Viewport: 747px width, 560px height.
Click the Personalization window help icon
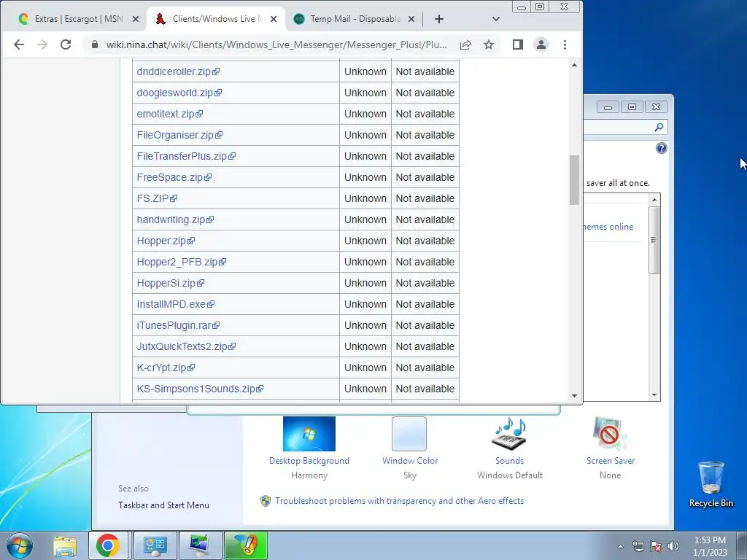click(661, 148)
